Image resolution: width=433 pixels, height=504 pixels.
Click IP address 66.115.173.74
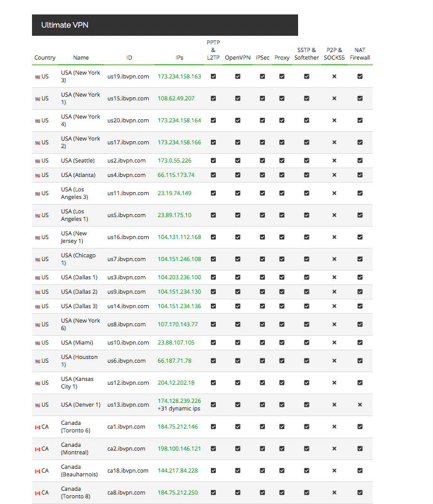(176, 175)
